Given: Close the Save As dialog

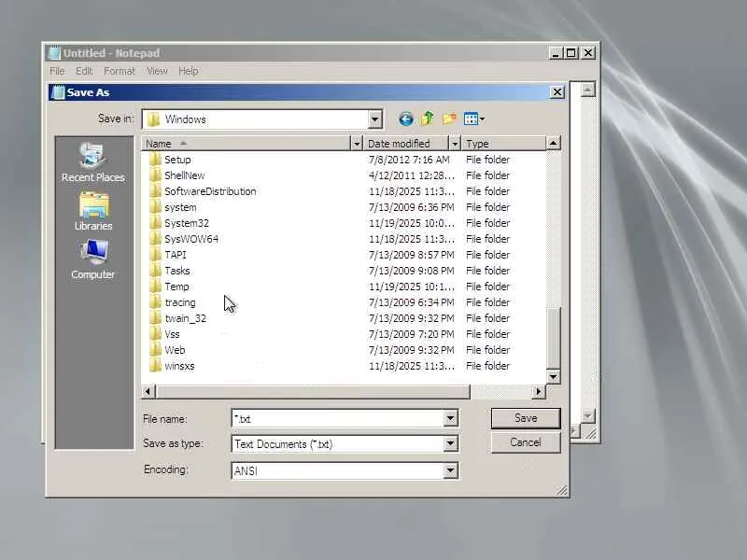Looking at the screenshot, I should pos(557,91).
